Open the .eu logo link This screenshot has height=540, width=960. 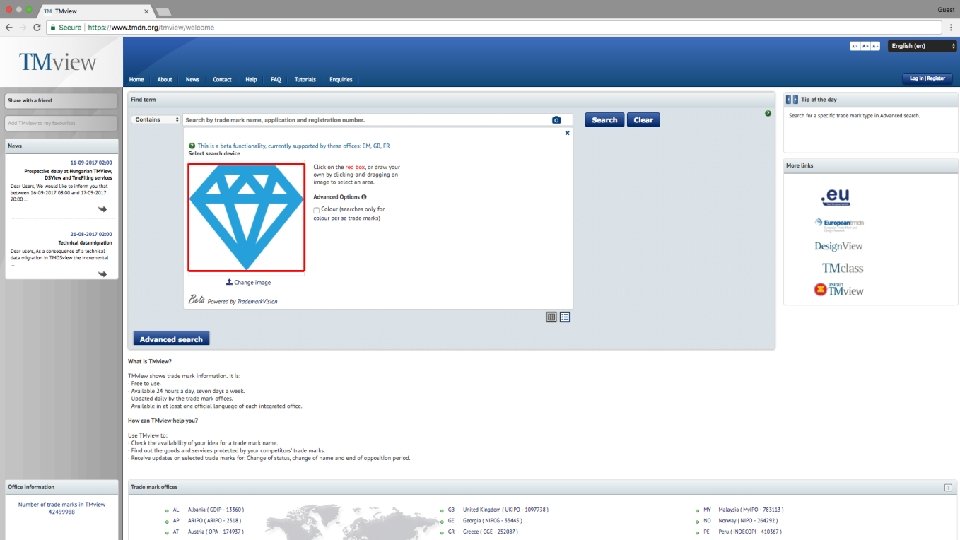tap(835, 196)
